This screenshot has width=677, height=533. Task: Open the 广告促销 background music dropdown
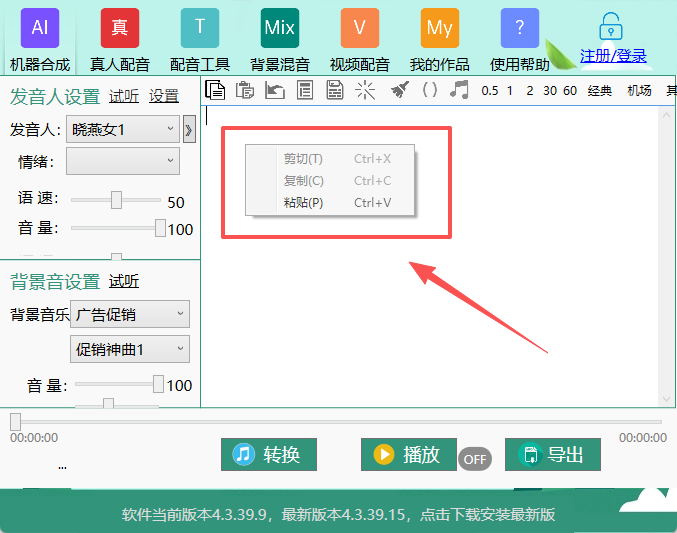tap(130, 315)
